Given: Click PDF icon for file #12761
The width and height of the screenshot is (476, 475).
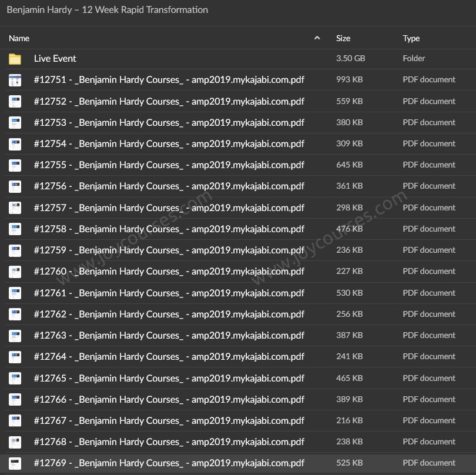Looking at the screenshot, I should [x=15, y=293].
